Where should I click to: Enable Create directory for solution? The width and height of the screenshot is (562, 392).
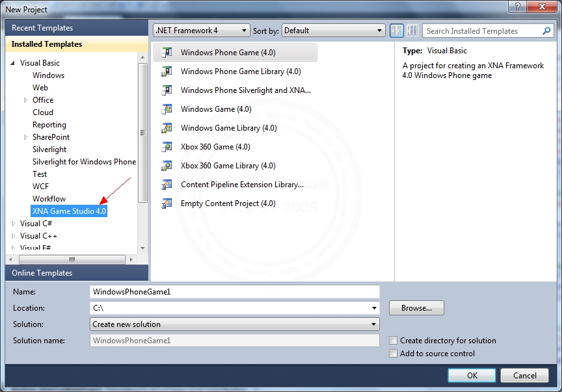393,341
